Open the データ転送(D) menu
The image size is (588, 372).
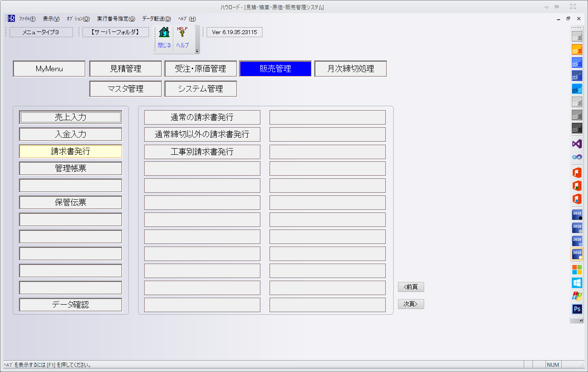click(x=156, y=19)
